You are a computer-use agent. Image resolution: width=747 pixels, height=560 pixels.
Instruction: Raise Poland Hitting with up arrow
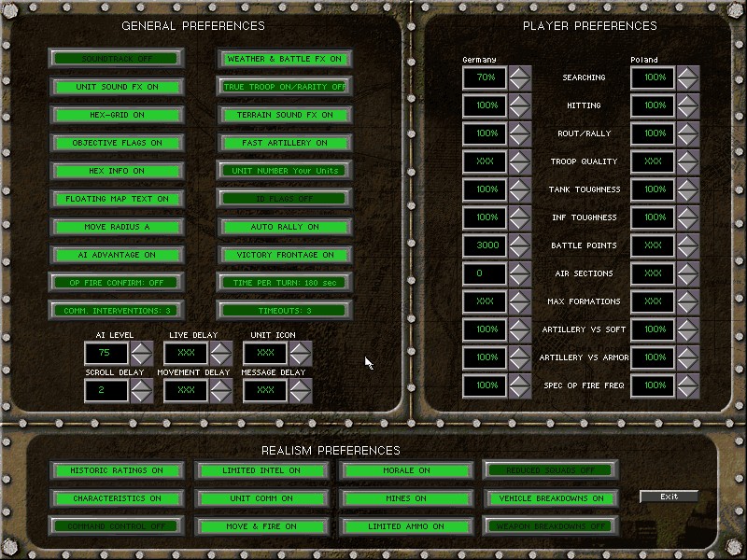coord(688,101)
